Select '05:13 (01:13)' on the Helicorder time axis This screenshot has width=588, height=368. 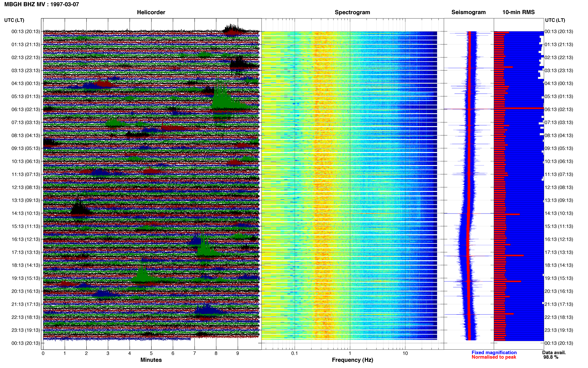[x=26, y=96]
